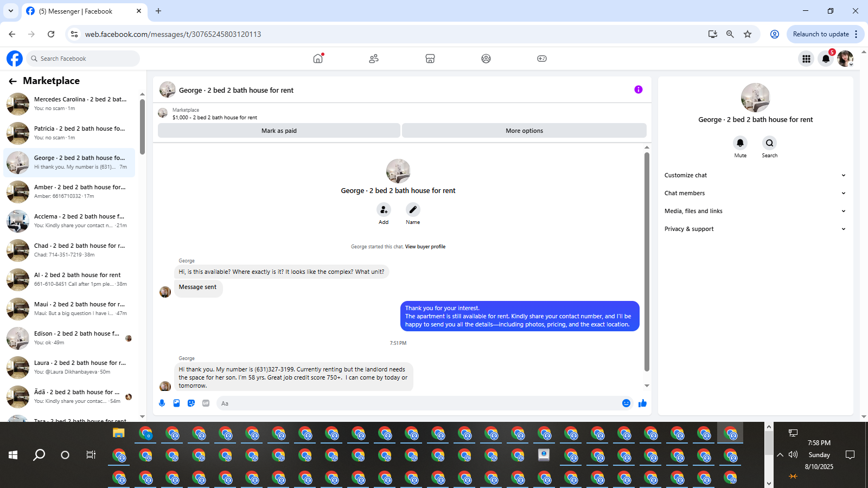Open the Marketplace icon in top navigation
868x488 pixels.
[x=430, y=59]
